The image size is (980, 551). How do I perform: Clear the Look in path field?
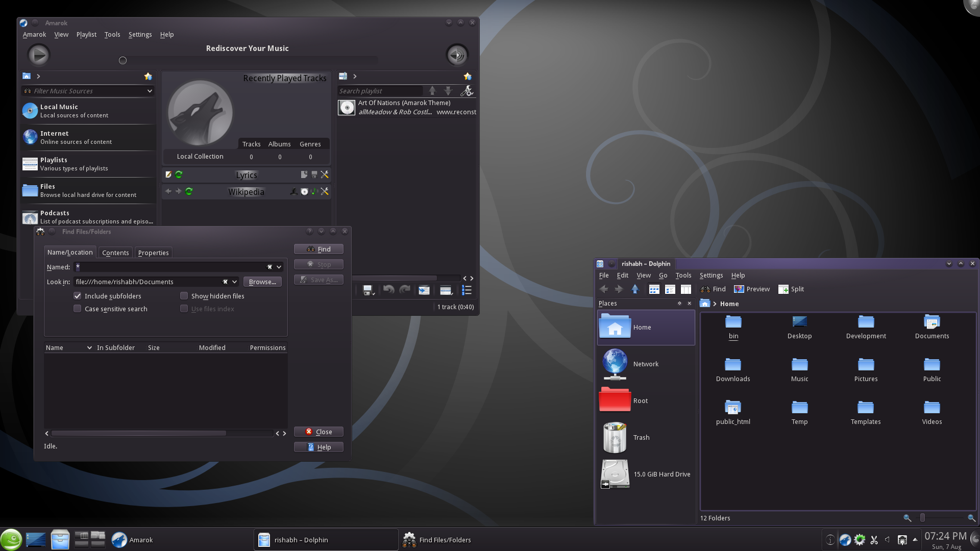coord(225,282)
